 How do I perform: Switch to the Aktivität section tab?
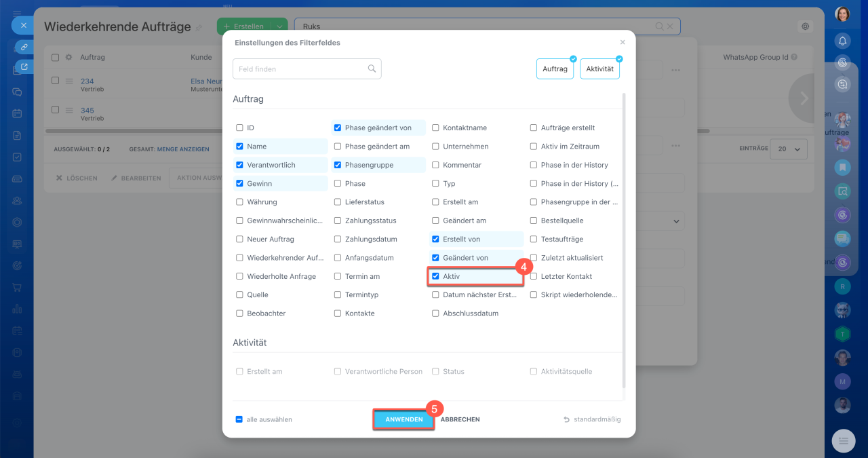point(599,69)
